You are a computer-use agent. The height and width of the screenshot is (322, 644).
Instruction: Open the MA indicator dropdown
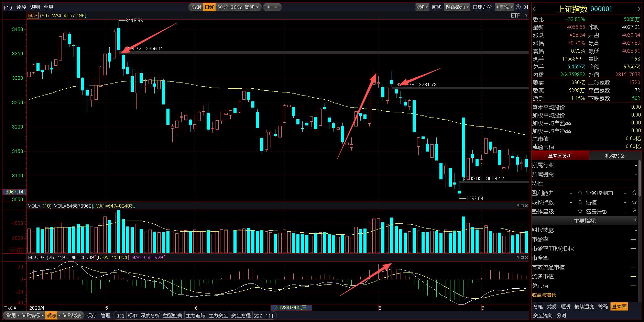33,15
